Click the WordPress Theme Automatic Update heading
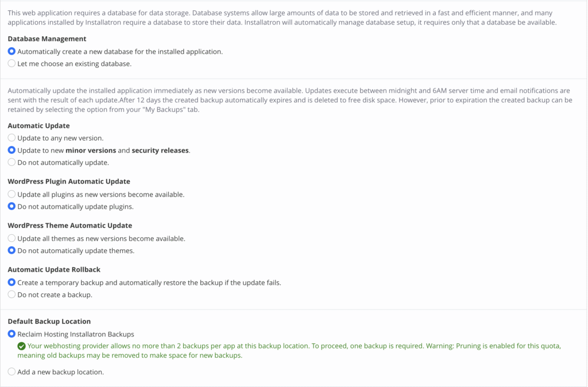This screenshot has height=387, width=588. pyautogui.click(x=70, y=226)
